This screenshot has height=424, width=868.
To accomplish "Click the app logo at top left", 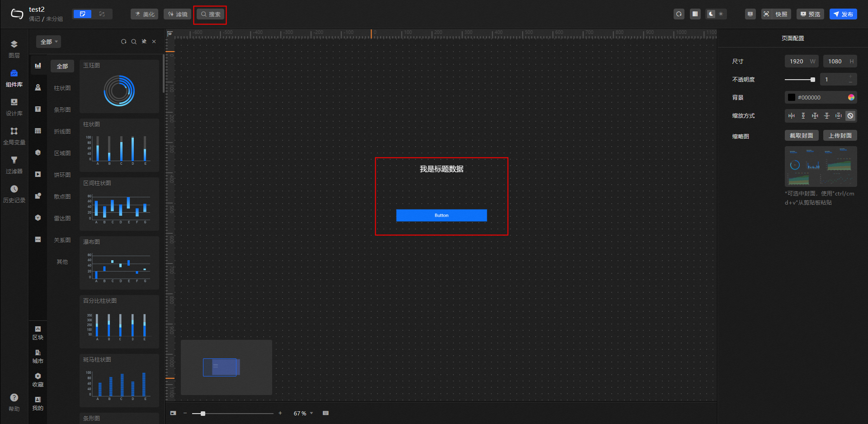I will [17, 14].
